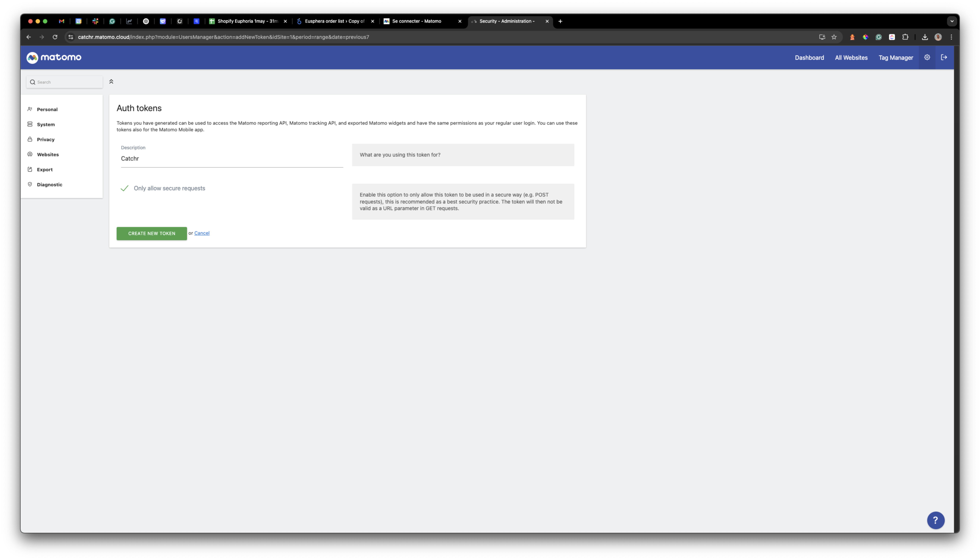Click the Create New Token button

[x=151, y=233]
